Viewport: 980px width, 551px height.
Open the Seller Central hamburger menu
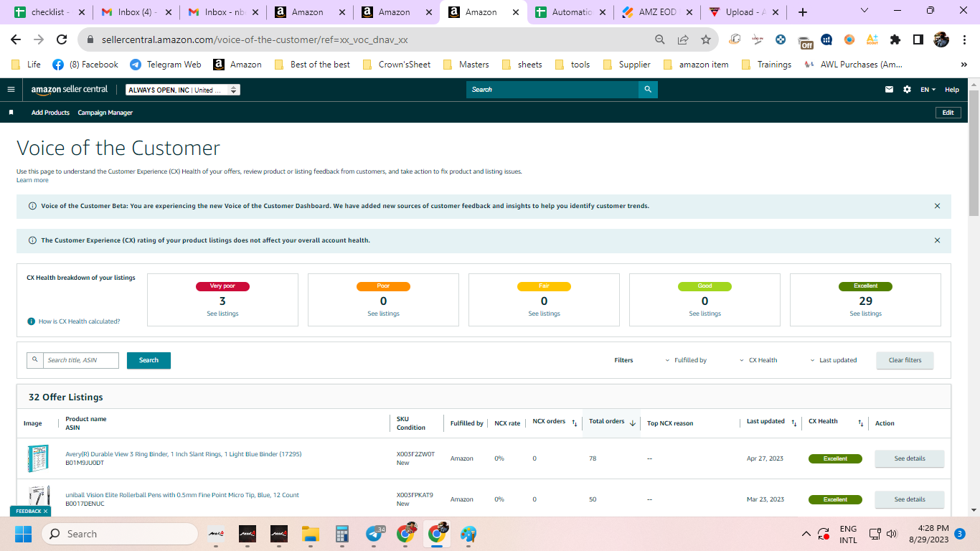click(x=11, y=90)
